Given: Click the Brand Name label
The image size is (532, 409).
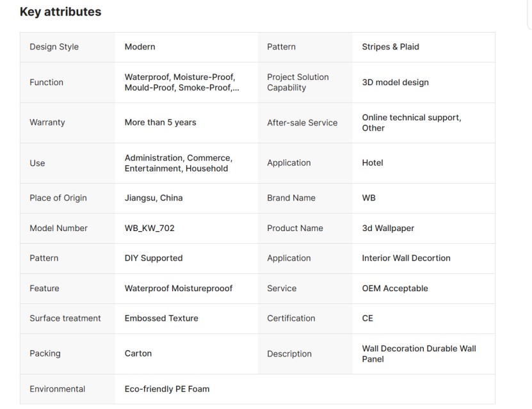Looking at the screenshot, I should 291,198.
